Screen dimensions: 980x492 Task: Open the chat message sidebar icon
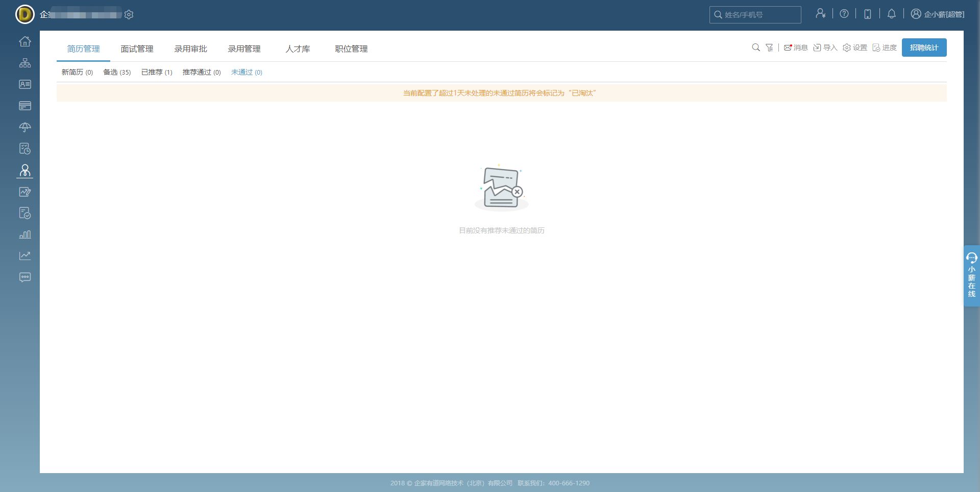pyautogui.click(x=25, y=277)
